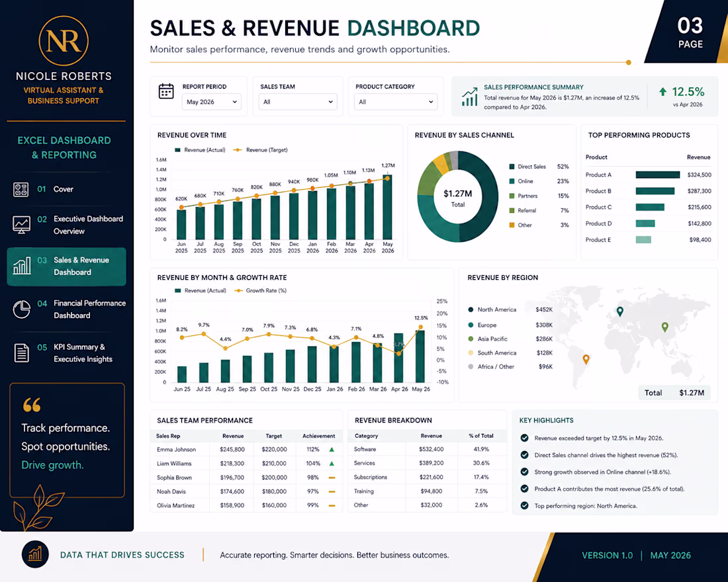Image resolution: width=728 pixels, height=582 pixels.
Task: Click the Product A revenue bar
Action: coord(657,175)
